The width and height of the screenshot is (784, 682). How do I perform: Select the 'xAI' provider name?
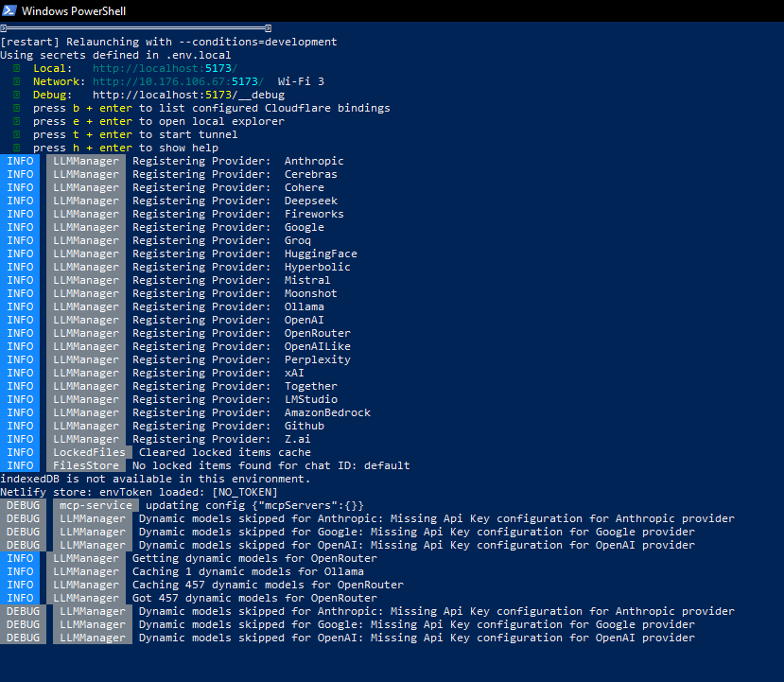[294, 373]
